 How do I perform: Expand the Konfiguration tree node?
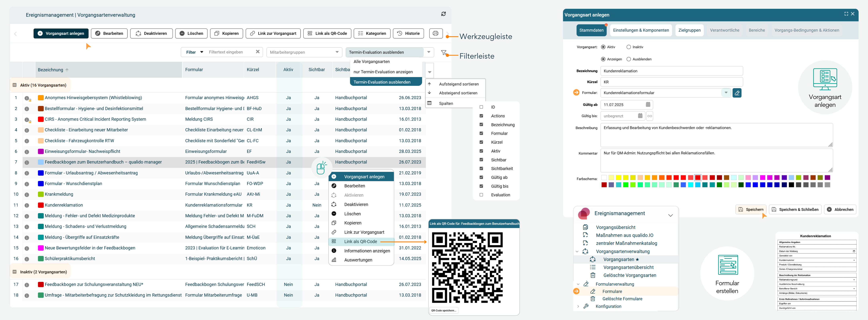pos(578,307)
